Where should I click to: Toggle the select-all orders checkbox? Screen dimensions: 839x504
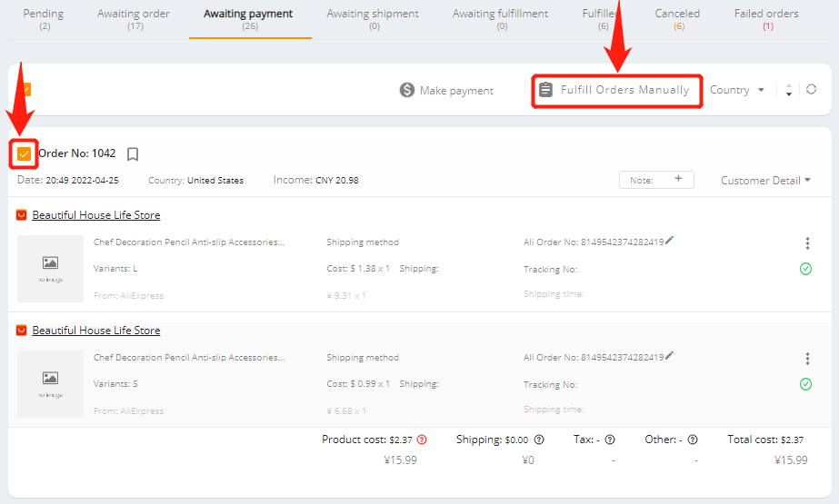point(25,89)
